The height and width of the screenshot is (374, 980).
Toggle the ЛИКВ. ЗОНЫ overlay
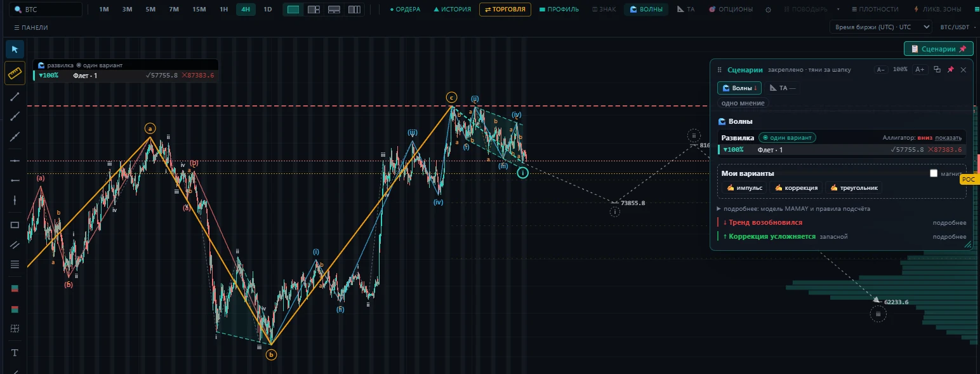point(937,10)
